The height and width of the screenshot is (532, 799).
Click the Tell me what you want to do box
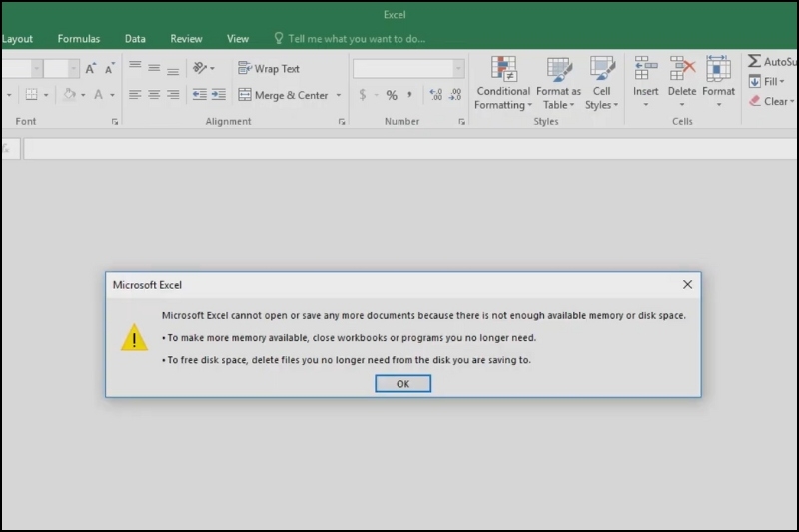(351, 39)
